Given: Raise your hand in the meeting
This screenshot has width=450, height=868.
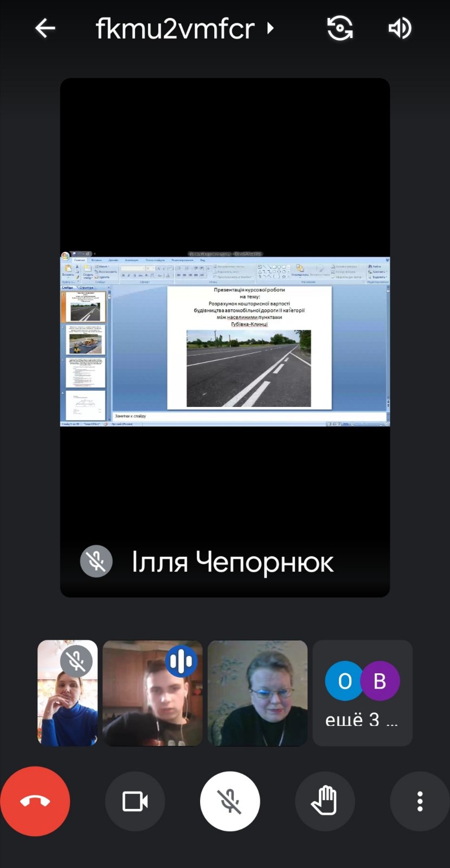Looking at the screenshot, I should pyautogui.click(x=325, y=801).
